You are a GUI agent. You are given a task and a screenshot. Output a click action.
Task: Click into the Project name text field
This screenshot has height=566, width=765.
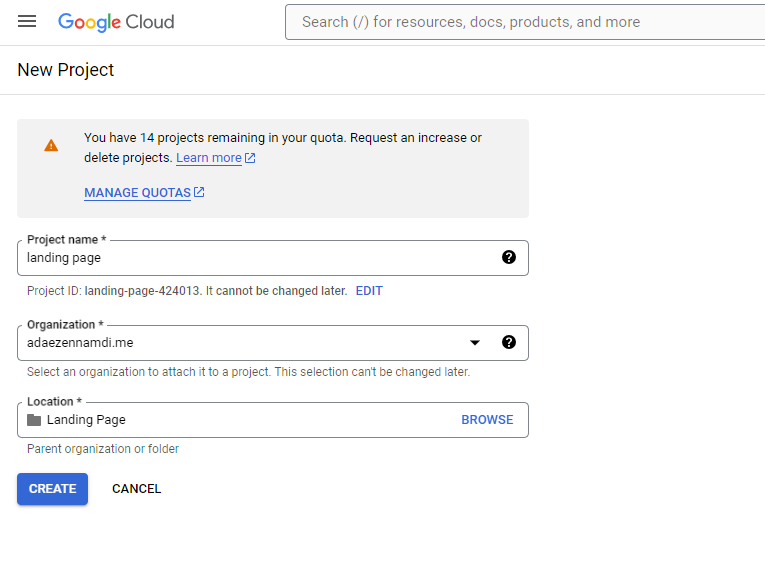pos(250,258)
